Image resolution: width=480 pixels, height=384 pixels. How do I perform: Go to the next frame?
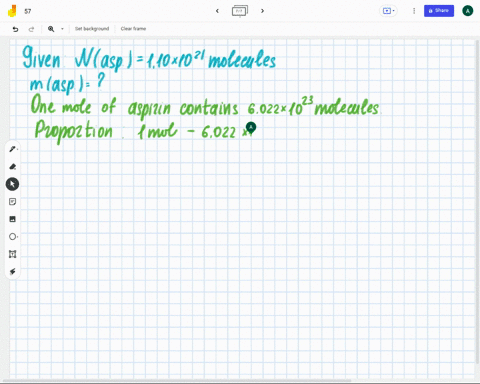[262, 11]
